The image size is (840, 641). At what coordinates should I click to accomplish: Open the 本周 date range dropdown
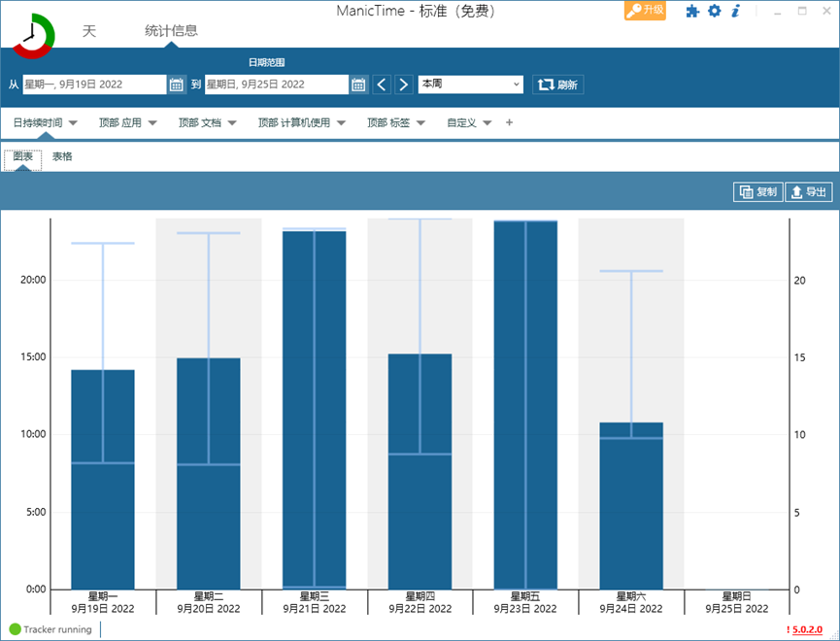[x=471, y=84]
